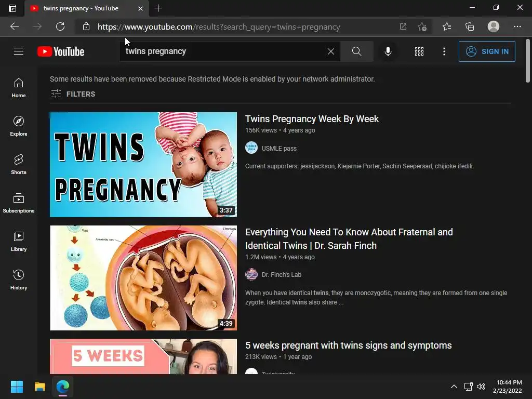
Task: Go to Home in the sidebar
Action: pyautogui.click(x=19, y=88)
